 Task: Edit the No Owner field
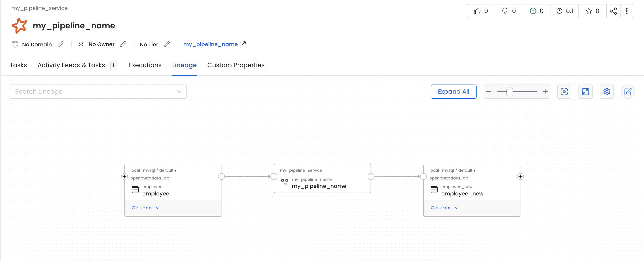(x=123, y=44)
